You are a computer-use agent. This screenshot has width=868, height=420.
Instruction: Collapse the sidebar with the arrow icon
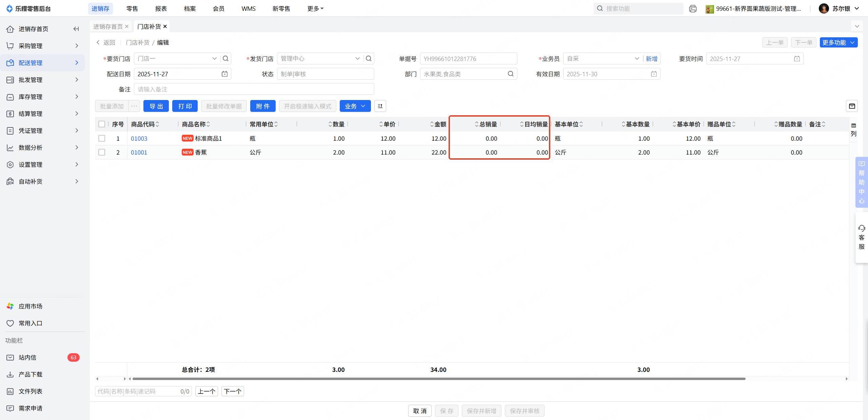click(x=76, y=29)
